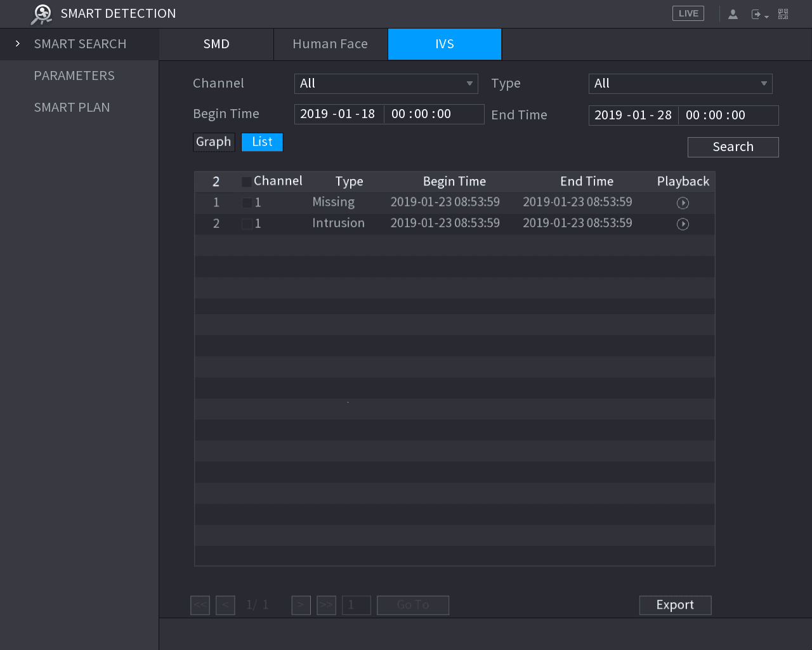The image size is (812, 650).
Task: Switch to the SMD tab
Action: coord(216,44)
